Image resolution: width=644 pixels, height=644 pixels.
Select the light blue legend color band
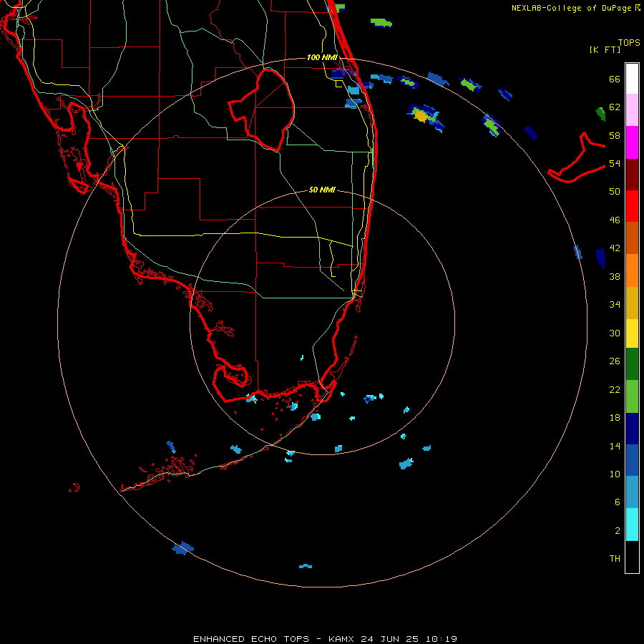632,492
